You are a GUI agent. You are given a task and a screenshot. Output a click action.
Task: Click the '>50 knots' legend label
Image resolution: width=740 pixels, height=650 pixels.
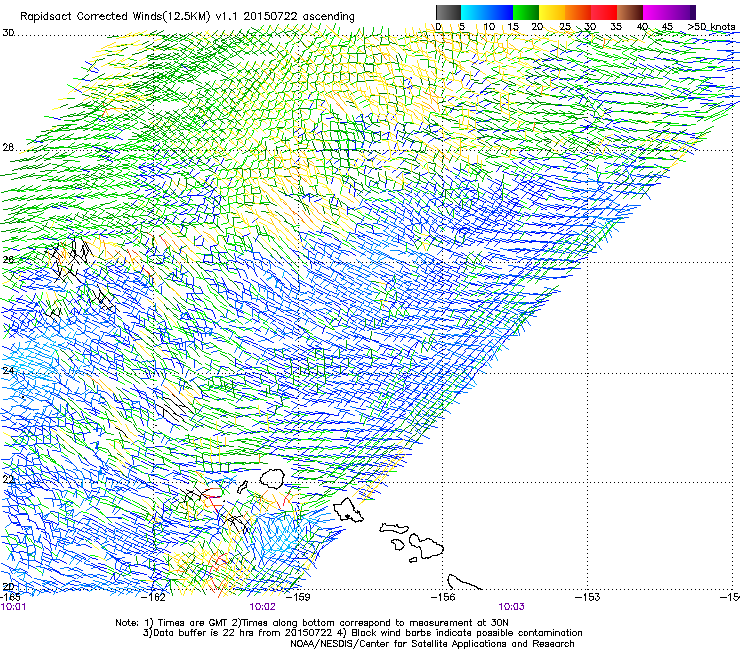coord(711,27)
